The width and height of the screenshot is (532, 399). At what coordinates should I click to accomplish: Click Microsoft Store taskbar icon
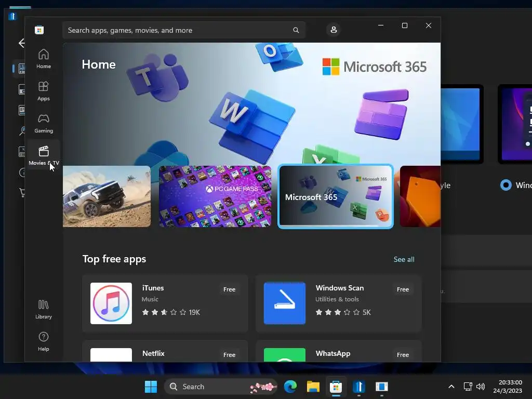336,387
